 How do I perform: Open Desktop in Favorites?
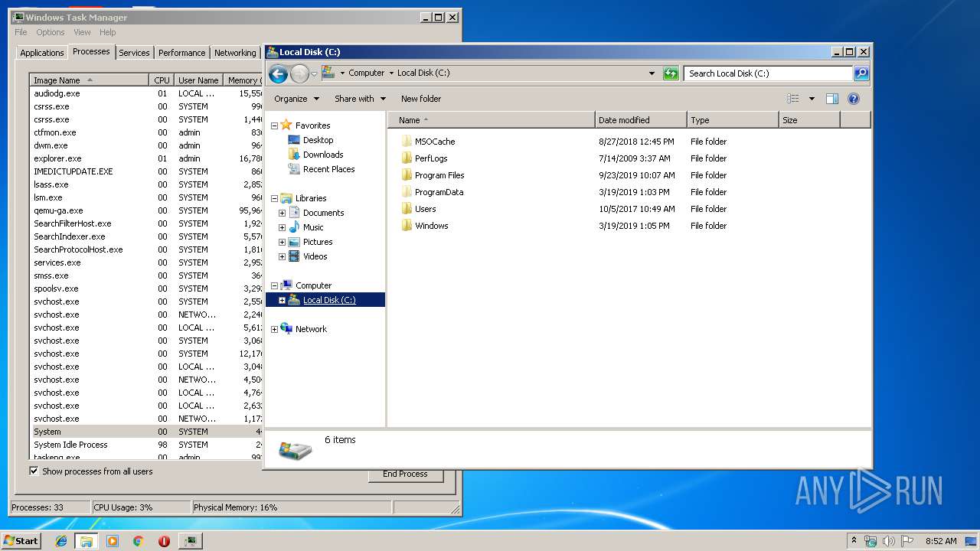point(318,140)
